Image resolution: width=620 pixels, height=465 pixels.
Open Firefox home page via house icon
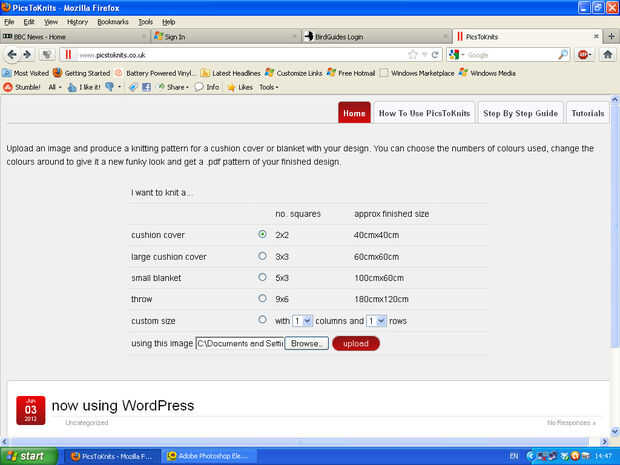point(607,55)
